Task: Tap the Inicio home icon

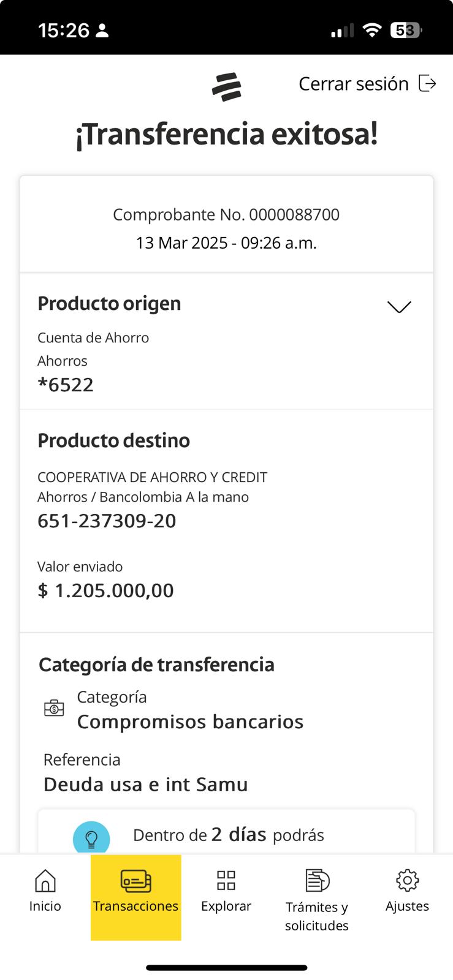Action: [45, 881]
